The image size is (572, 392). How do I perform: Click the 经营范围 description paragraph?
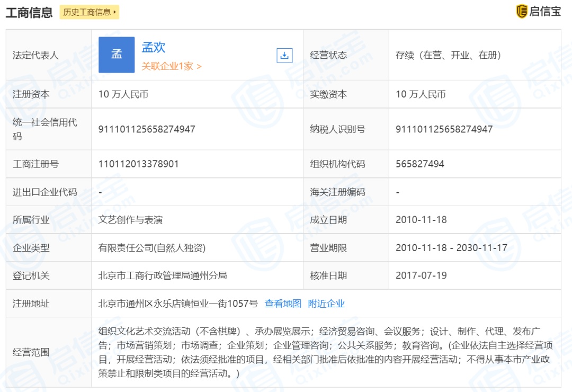pos(325,352)
